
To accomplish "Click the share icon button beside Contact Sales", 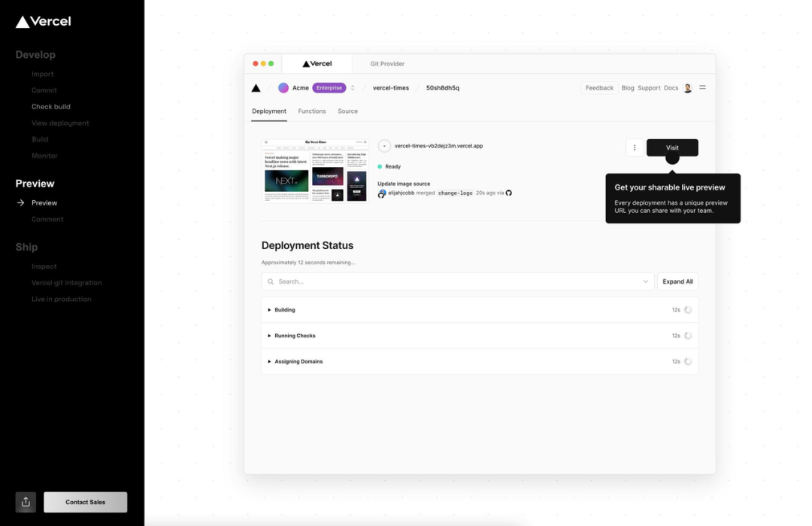I will (x=26, y=502).
